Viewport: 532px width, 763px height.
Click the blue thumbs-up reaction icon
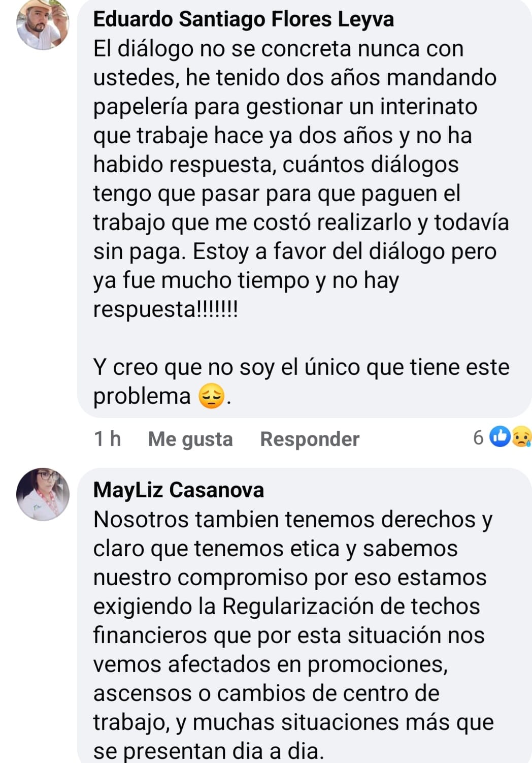tap(500, 437)
